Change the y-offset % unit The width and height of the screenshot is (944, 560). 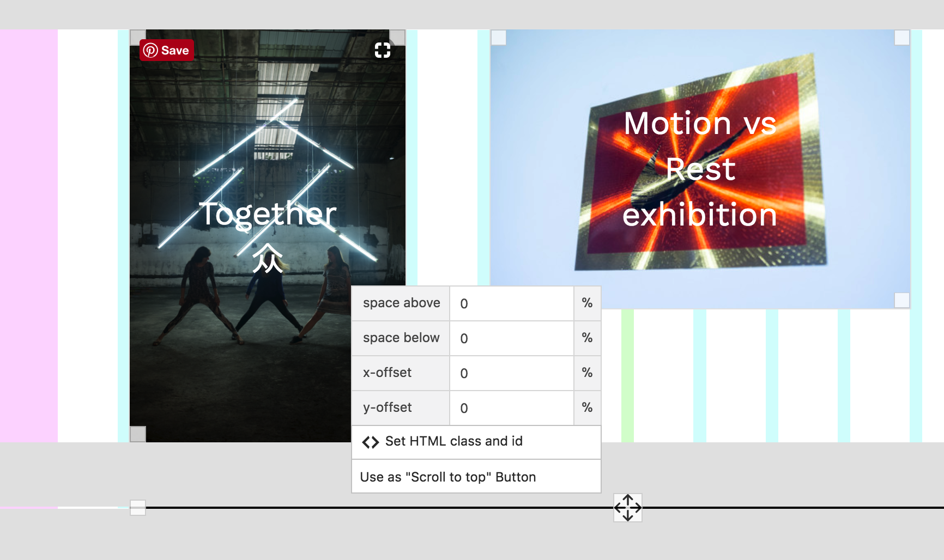click(587, 407)
